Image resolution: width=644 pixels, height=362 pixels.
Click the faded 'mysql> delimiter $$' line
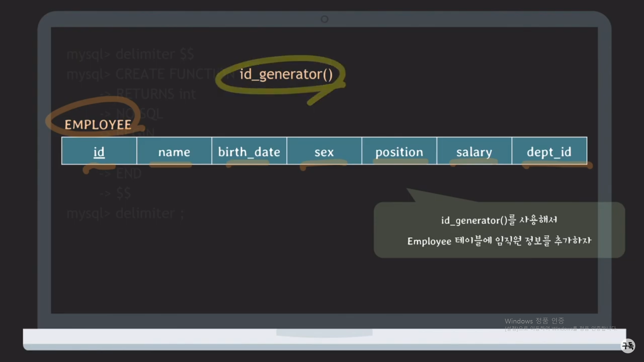pos(130,54)
